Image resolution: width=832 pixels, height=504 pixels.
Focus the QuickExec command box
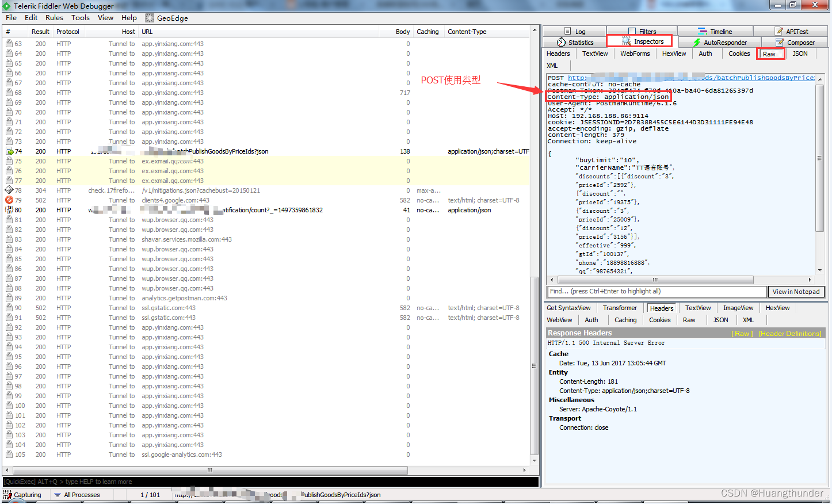(x=270, y=482)
